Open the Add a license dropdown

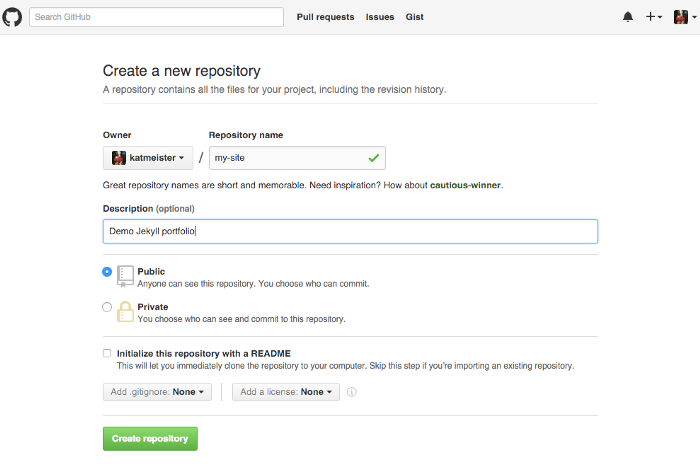coord(286,392)
